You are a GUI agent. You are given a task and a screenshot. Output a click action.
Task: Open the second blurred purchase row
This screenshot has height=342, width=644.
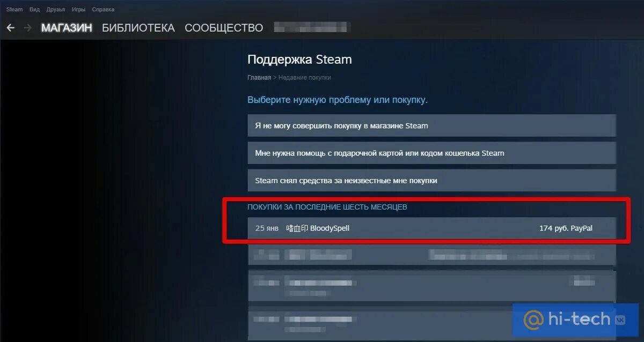point(431,286)
